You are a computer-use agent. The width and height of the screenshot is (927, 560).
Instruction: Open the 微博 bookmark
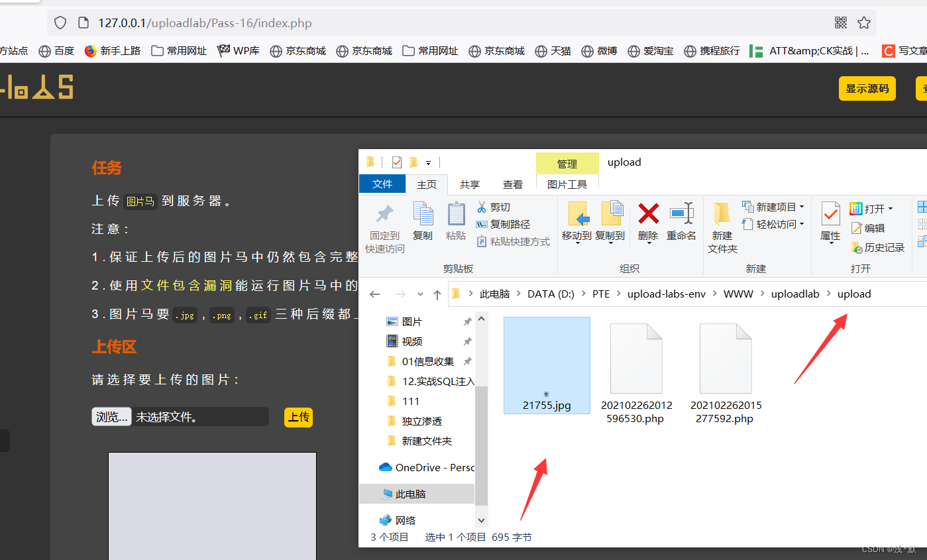tap(599, 51)
